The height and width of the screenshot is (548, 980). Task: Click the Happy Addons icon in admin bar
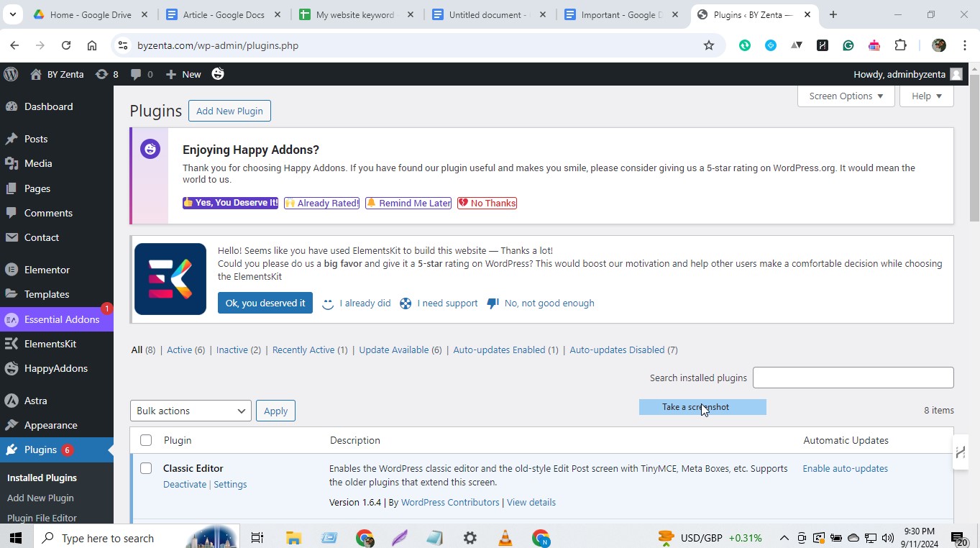[x=218, y=74]
